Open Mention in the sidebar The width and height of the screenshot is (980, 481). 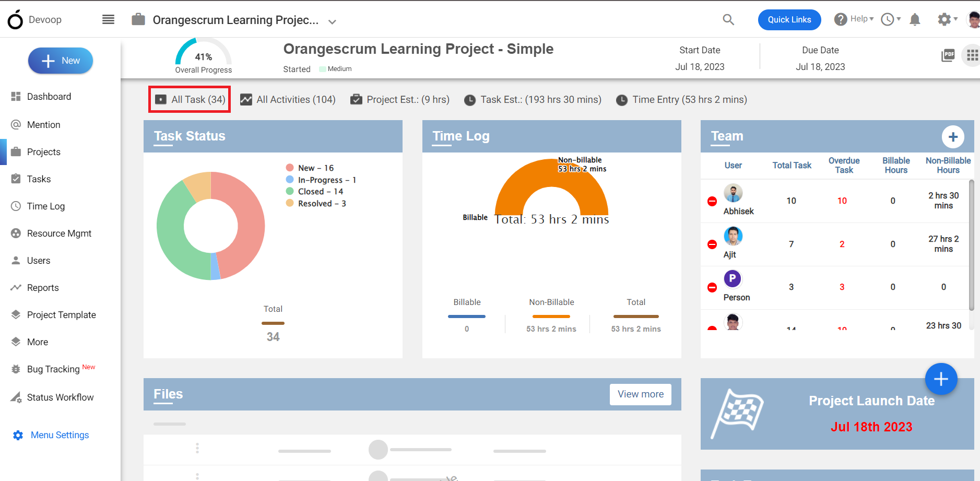[44, 125]
